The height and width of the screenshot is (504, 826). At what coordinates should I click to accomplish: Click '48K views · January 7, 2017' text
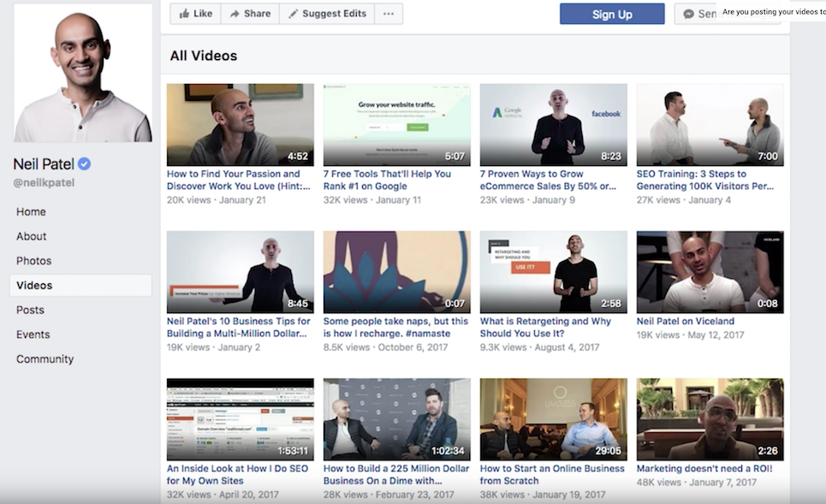coord(697,483)
